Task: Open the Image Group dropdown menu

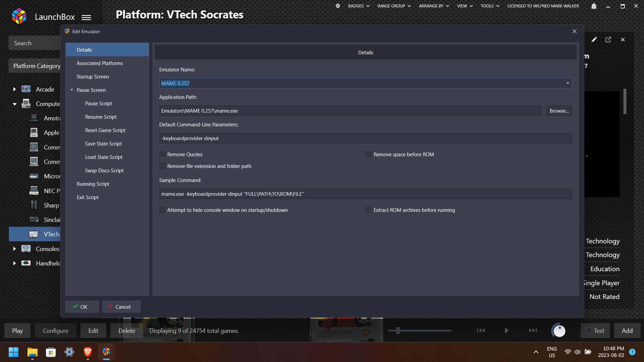Action: pos(394,6)
